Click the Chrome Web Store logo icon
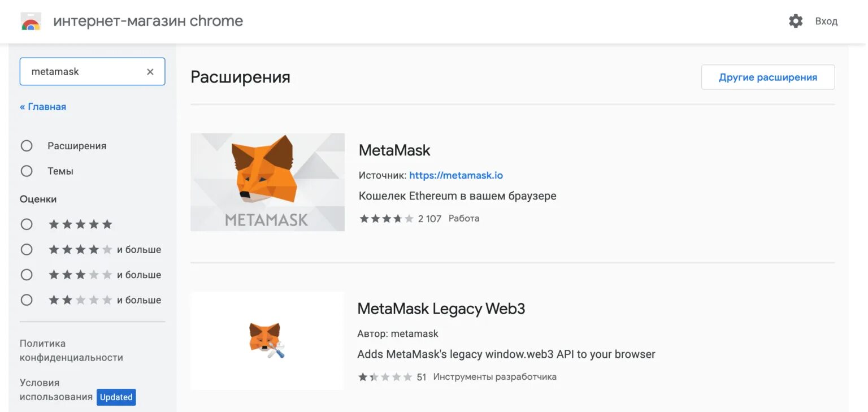Viewport: 868px width, 412px height. (x=31, y=21)
